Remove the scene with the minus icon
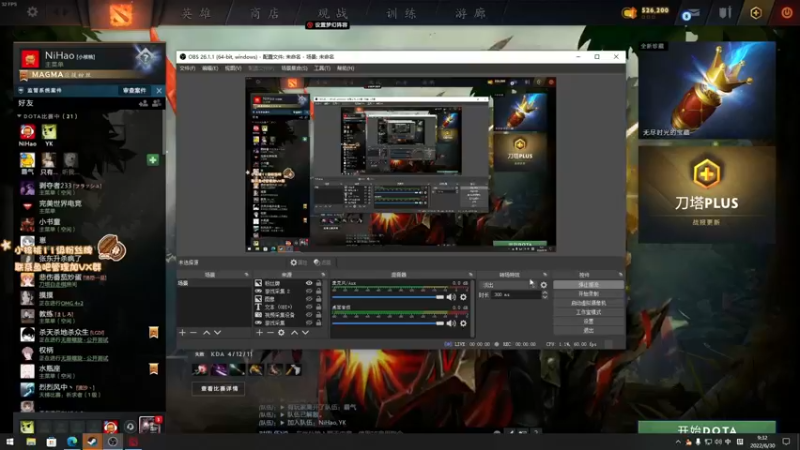Image resolution: width=800 pixels, height=450 pixels. point(193,333)
